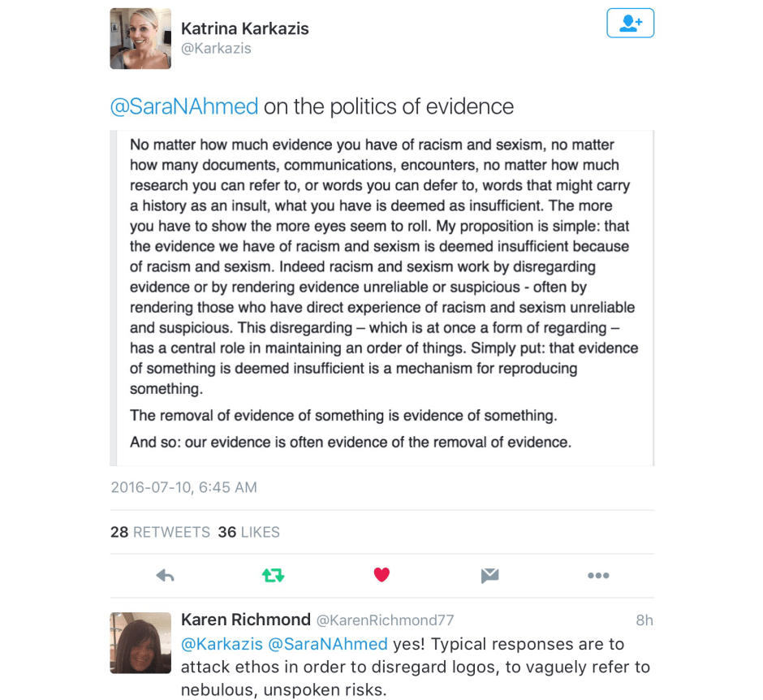Click Karen Richmond's name on reply
Image resolution: width=763 pixels, height=700 pixels.
click(x=245, y=620)
